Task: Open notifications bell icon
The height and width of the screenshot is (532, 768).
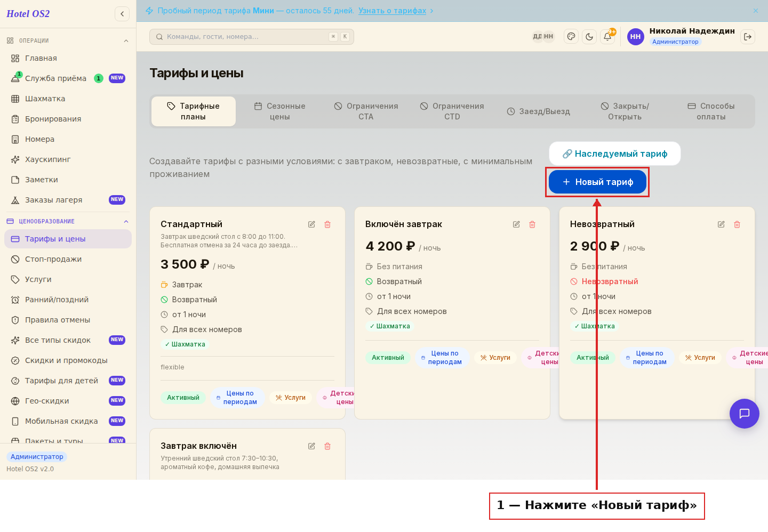Action: (607, 37)
